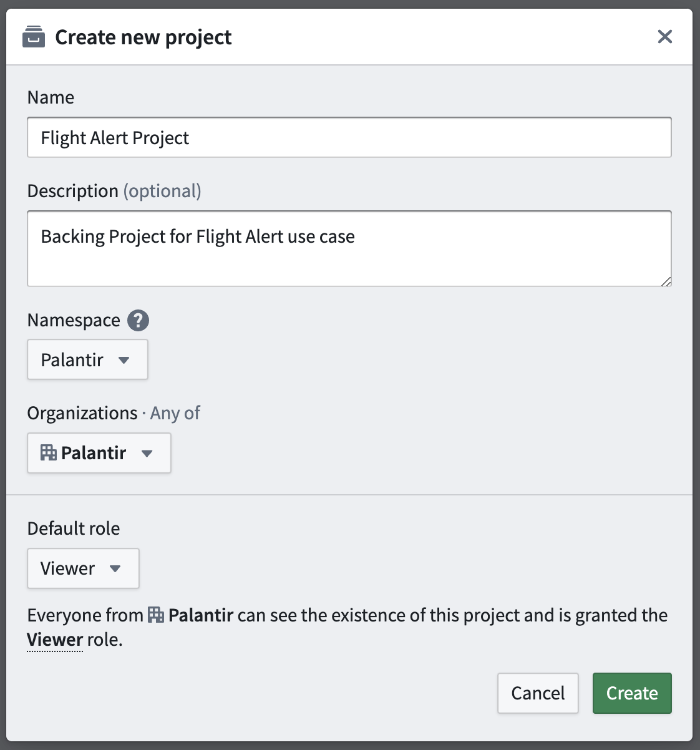Click the Organizations Any of label
This screenshot has height=750, width=700.
pos(114,413)
